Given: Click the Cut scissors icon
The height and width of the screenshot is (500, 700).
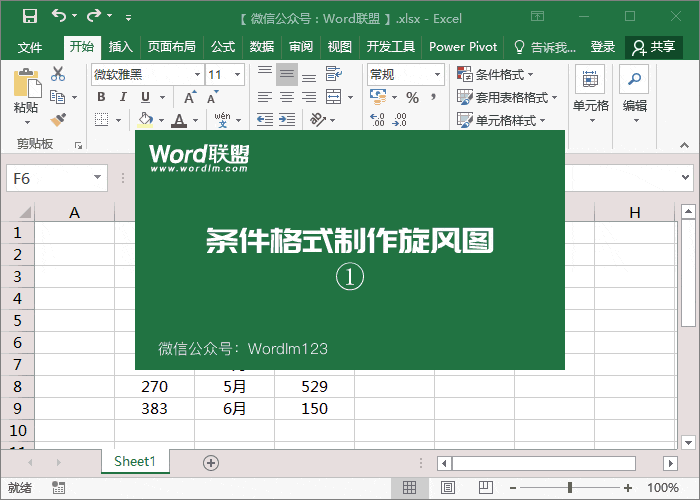Looking at the screenshot, I should [58, 74].
